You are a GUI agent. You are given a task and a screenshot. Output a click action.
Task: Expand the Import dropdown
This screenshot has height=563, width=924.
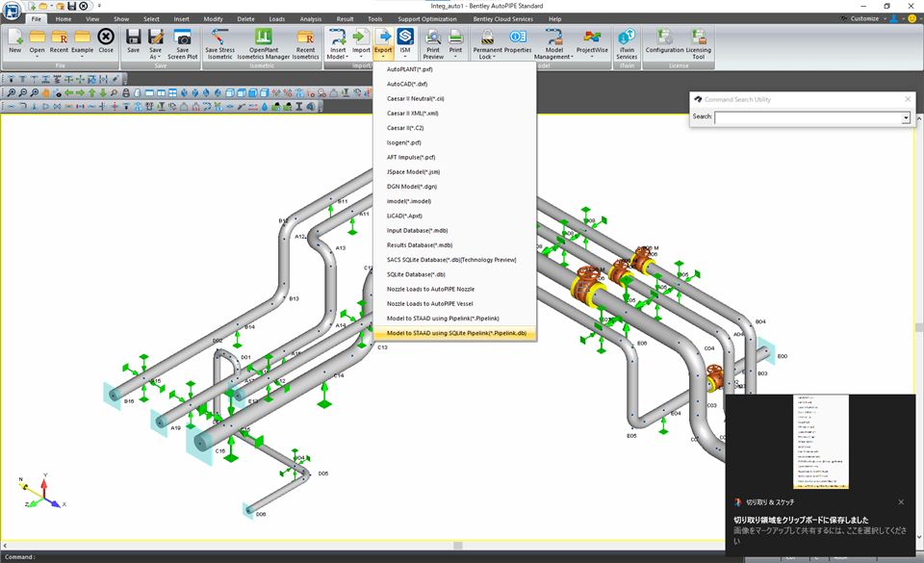361,57
